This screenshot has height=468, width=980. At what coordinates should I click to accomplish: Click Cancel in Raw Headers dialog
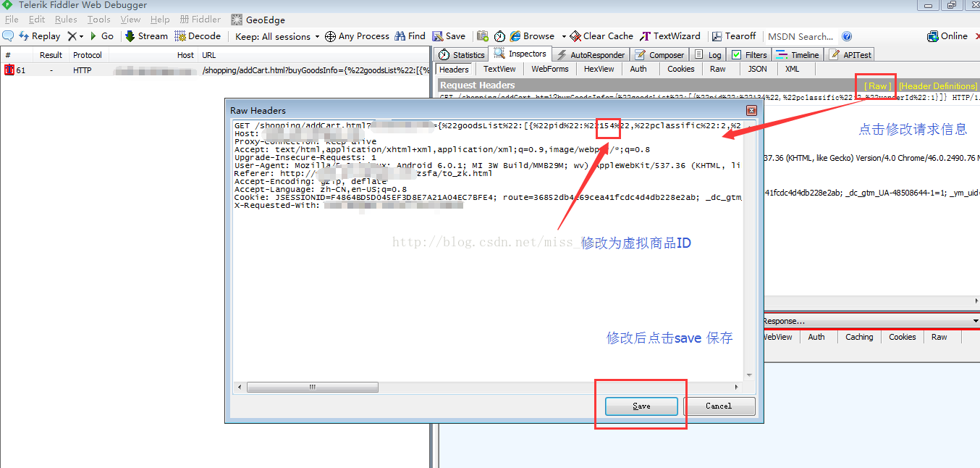click(719, 406)
